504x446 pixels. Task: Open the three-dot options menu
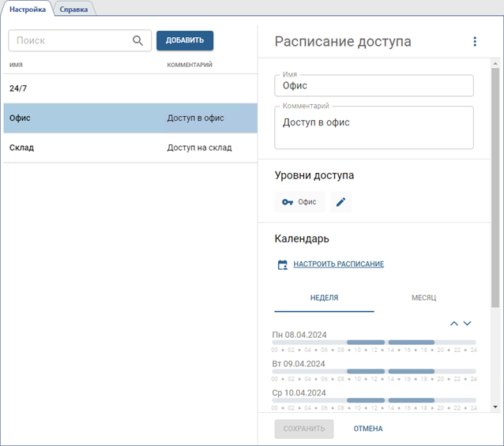tap(475, 42)
